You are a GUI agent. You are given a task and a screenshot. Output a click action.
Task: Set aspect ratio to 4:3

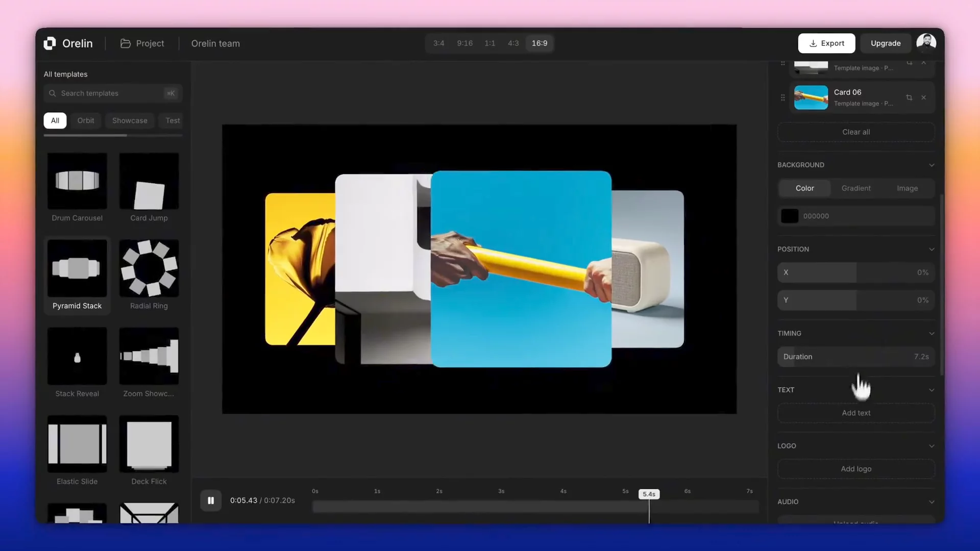513,43
